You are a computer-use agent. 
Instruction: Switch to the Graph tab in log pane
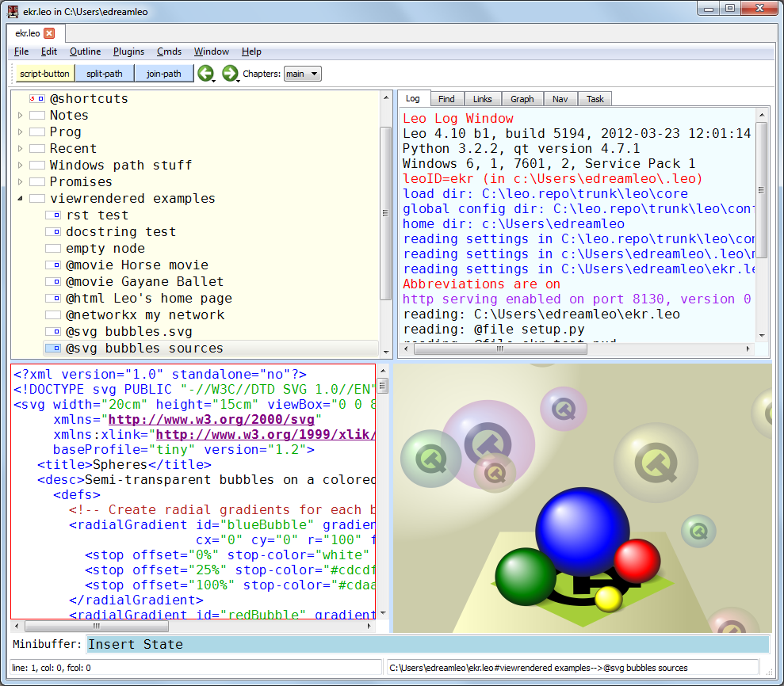tap(522, 99)
